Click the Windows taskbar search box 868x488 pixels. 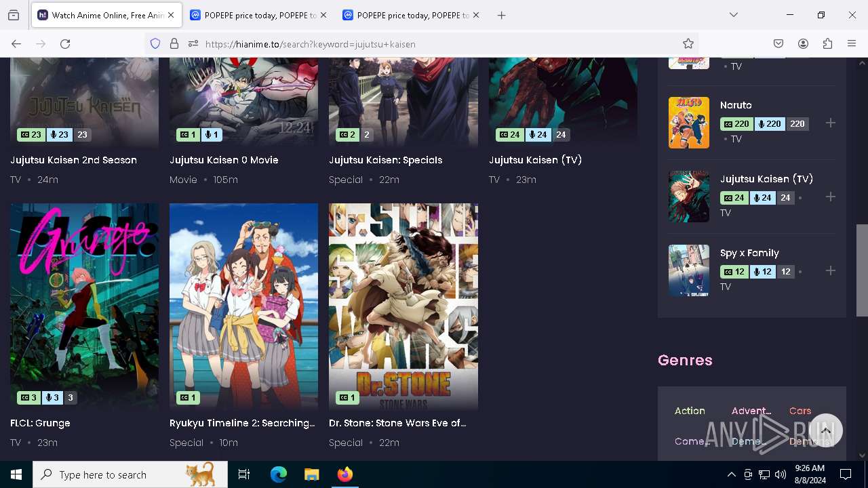tap(130, 474)
